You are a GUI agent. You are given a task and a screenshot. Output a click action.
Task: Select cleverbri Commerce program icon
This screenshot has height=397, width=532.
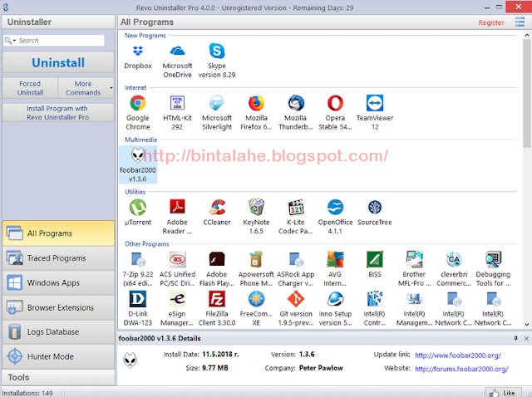click(454, 260)
